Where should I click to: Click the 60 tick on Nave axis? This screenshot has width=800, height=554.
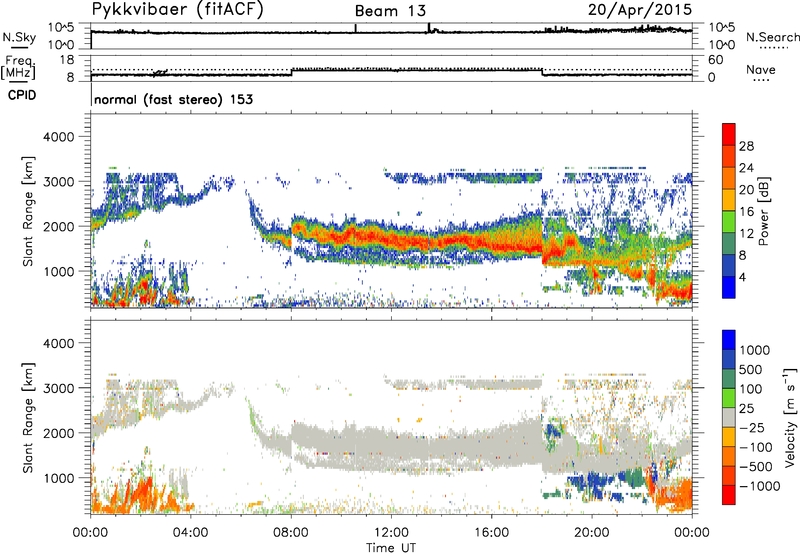[715, 60]
